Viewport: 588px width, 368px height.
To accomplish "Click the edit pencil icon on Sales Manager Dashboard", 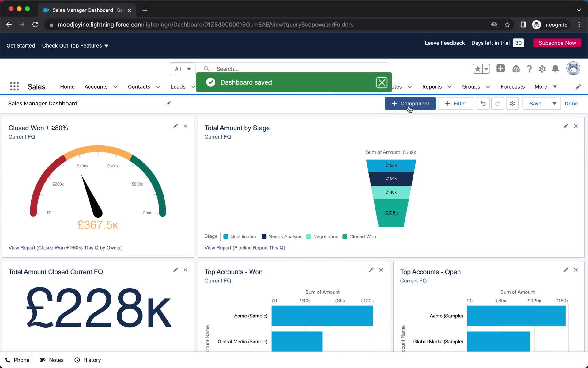I will tap(168, 103).
